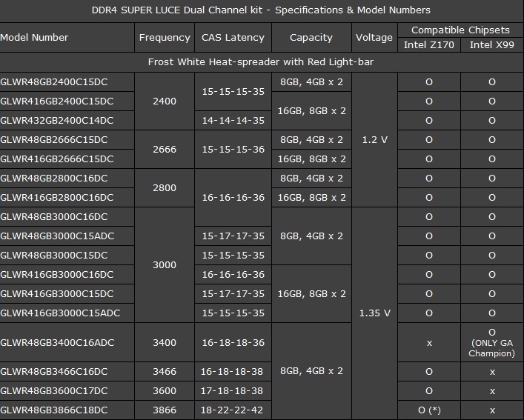Click the 1.35 V voltage cell
Image resolution: width=524 pixels, height=420 pixels.
click(374, 313)
